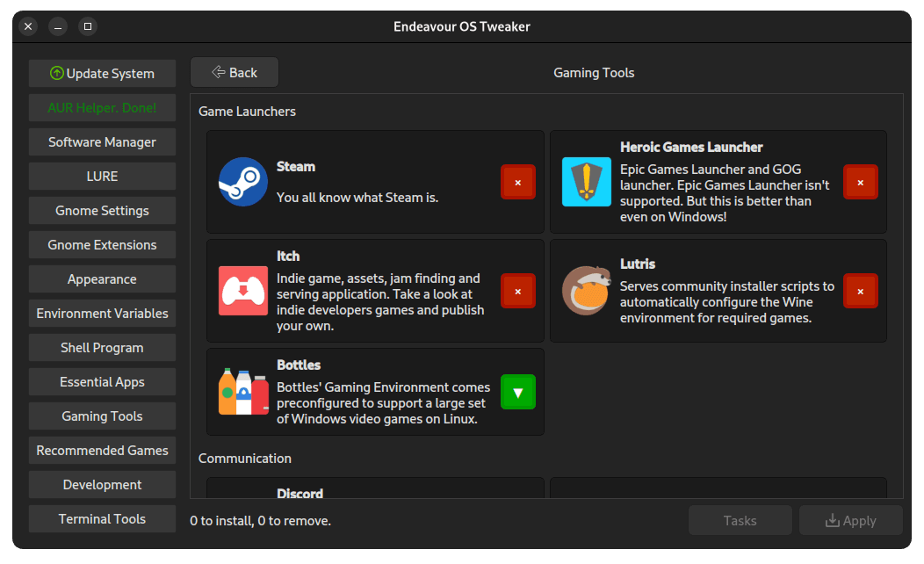Click the Lutris otter icon

coord(587,291)
